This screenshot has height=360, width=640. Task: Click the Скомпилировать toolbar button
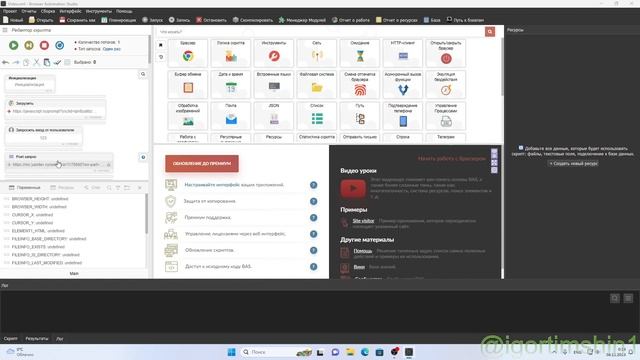253,20
